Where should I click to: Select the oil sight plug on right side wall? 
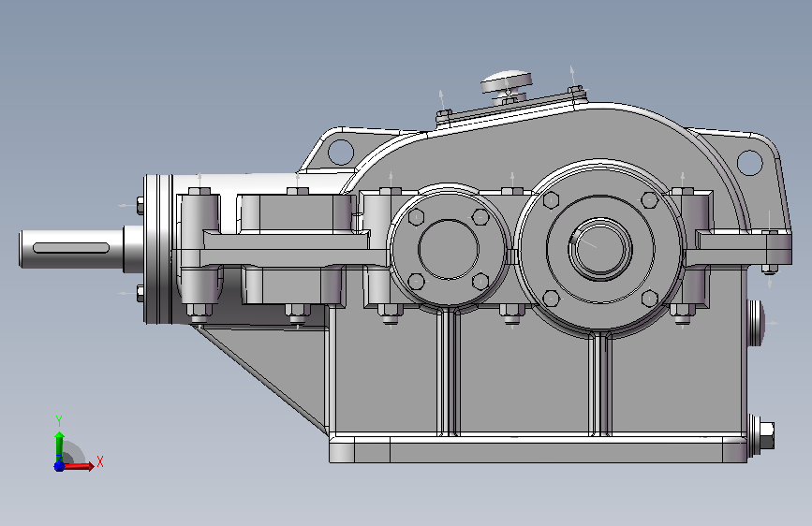coord(756,323)
